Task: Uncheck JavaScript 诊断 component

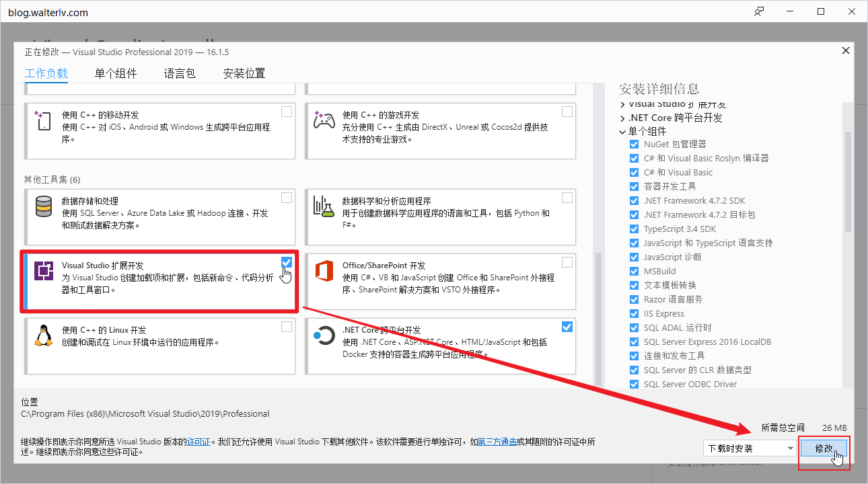Action: pyautogui.click(x=634, y=257)
